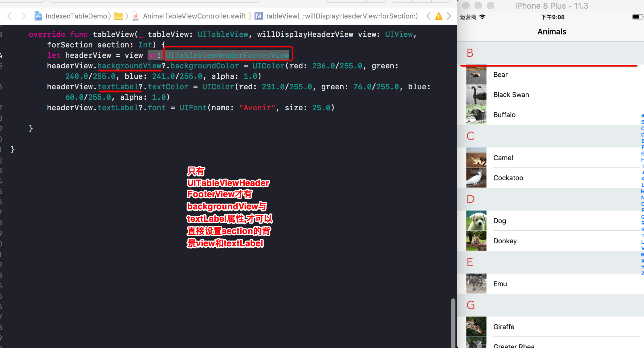Tap the Donkey thumbnail image
Viewport: 644px width, 348px height.
point(476,241)
